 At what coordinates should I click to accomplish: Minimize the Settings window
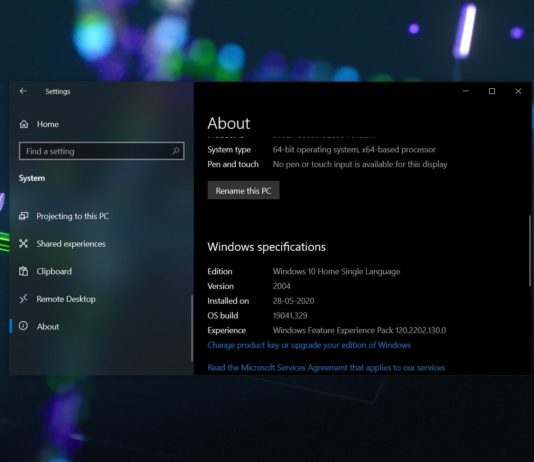click(x=466, y=91)
